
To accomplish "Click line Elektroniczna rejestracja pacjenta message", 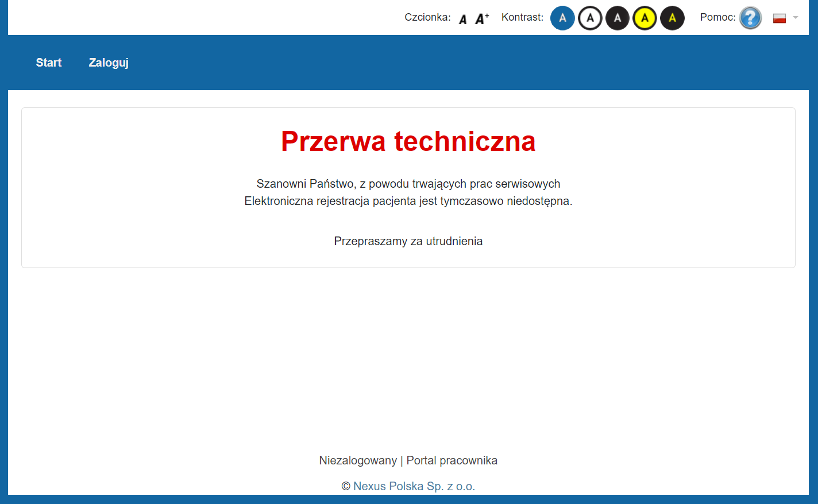I will tap(408, 201).
